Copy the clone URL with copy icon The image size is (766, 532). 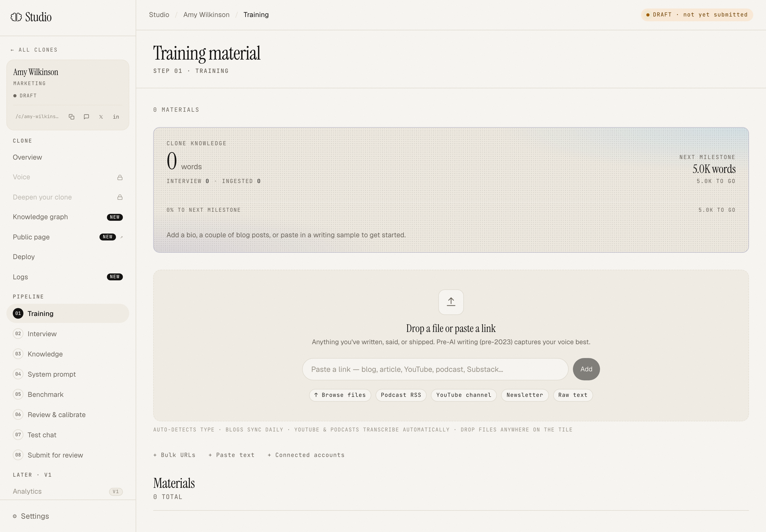point(71,117)
